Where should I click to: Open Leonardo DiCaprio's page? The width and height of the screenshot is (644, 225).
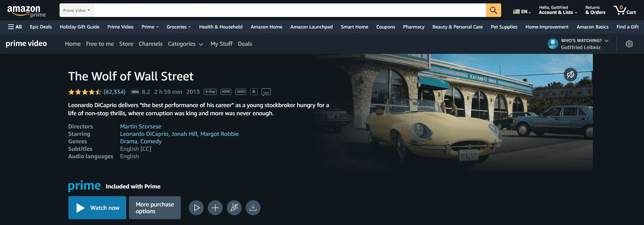click(x=144, y=134)
